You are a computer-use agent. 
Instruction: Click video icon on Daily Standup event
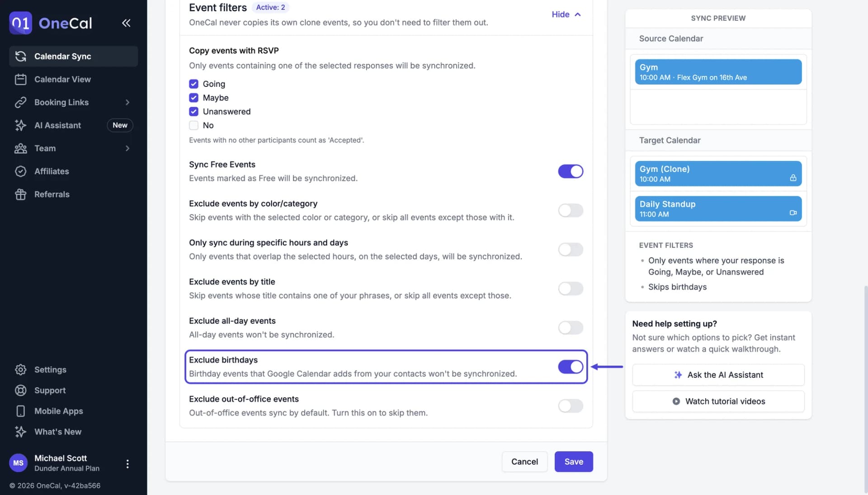[793, 213]
